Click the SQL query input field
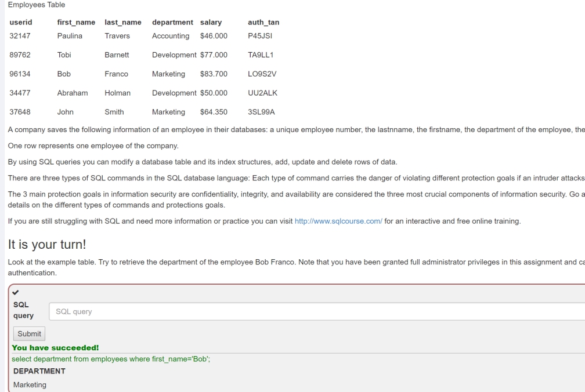The image size is (585, 392). [x=317, y=311]
